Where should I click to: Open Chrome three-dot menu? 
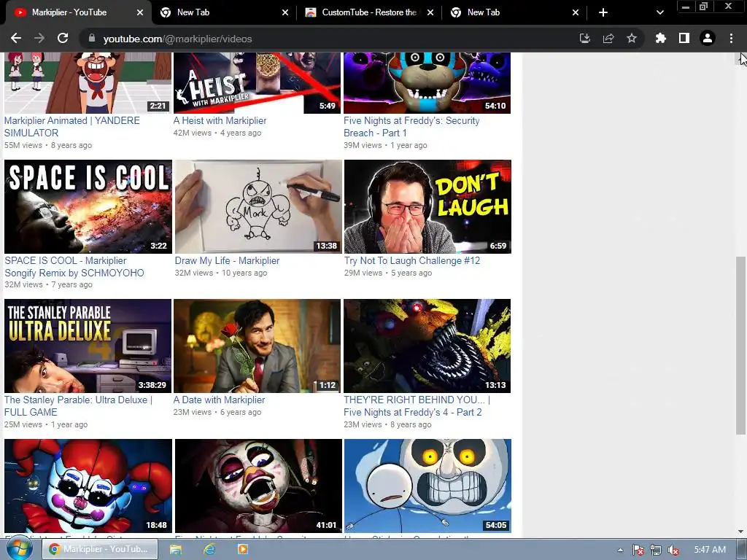coord(731,39)
